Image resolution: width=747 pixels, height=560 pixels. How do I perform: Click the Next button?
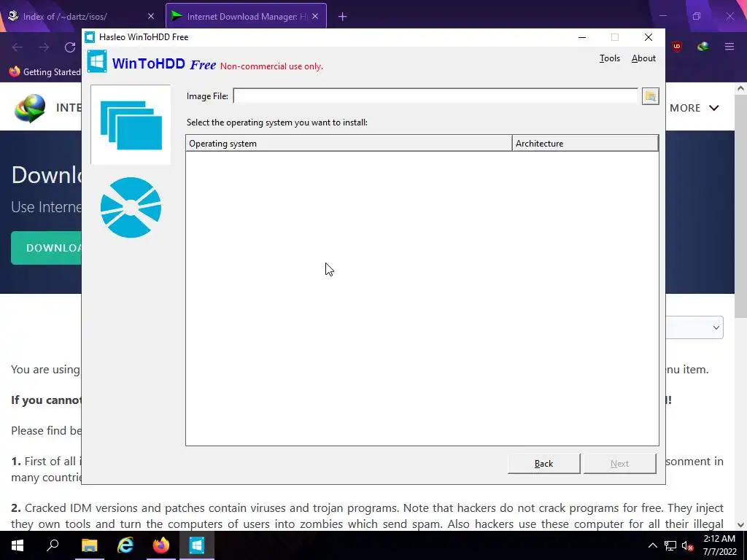point(619,463)
